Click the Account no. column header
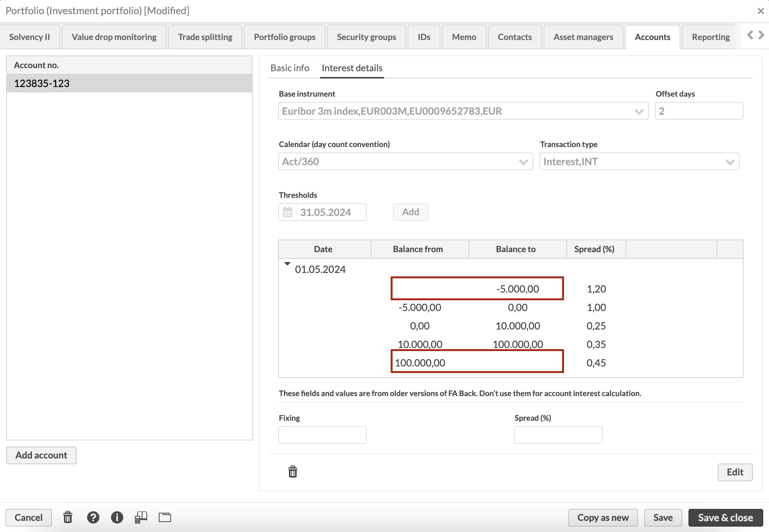The image size is (769, 532). click(x=129, y=65)
